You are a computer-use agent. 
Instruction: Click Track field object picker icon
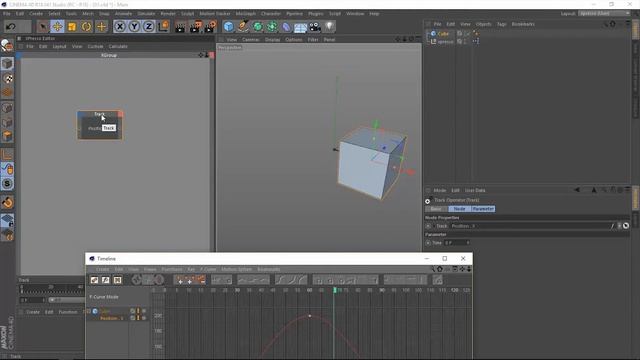click(626, 226)
